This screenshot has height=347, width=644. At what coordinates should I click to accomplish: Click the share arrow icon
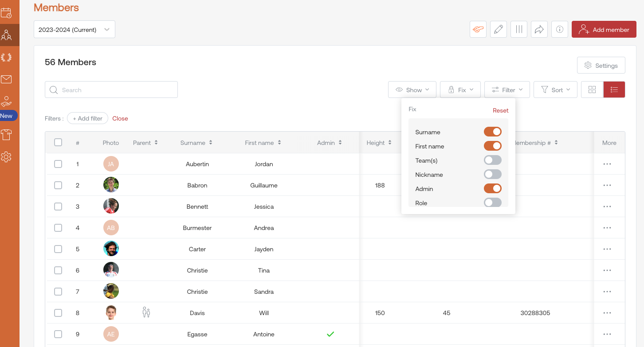click(x=539, y=30)
